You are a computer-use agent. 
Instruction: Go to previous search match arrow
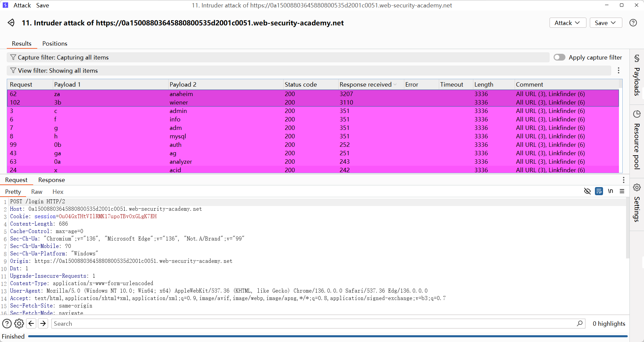pos(31,324)
